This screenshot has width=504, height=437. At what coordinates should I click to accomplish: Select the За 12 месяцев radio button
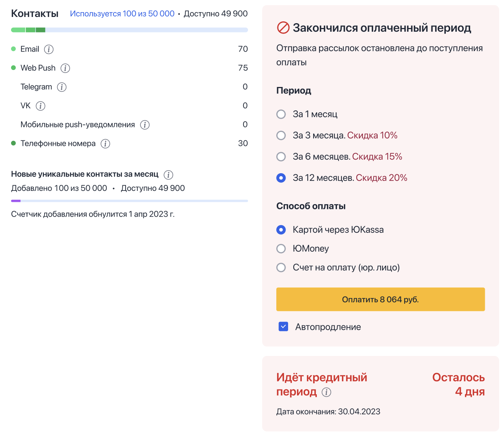tap(281, 178)
